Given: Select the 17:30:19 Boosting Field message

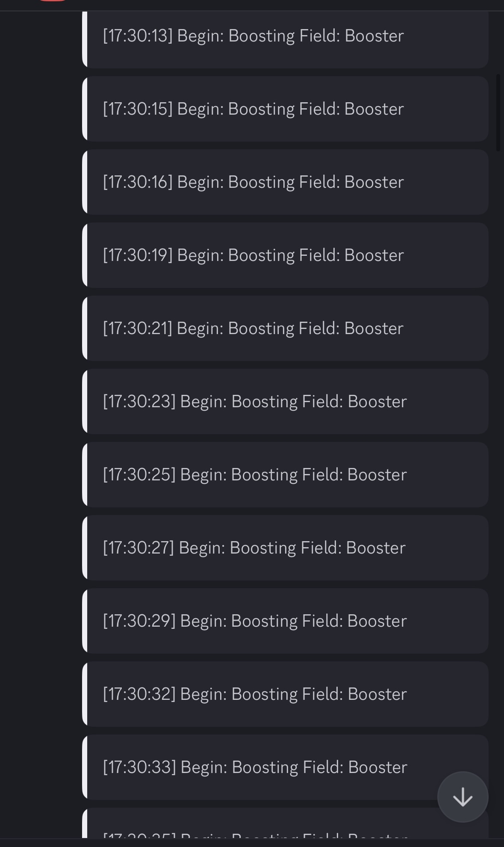Looking at the screenshot, I should click(285, 255).
